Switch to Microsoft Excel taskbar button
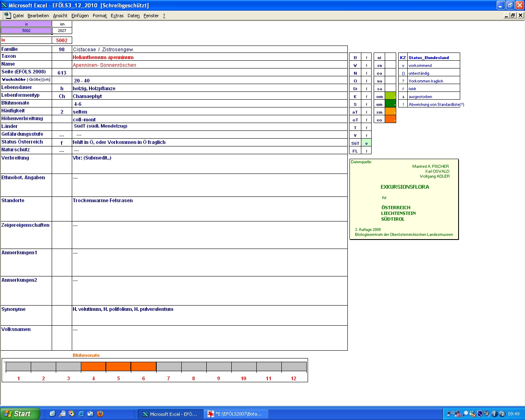 click(x=170, y=414)
